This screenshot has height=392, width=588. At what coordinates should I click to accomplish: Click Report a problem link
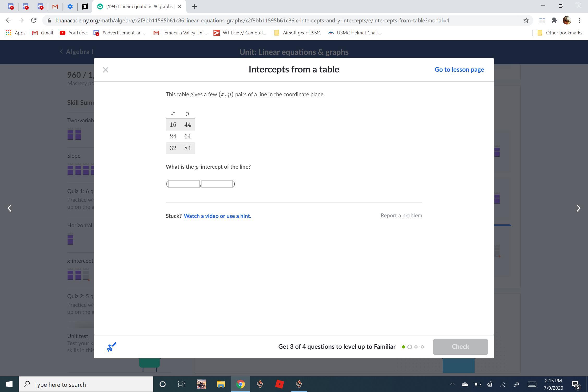coord(401,216)
